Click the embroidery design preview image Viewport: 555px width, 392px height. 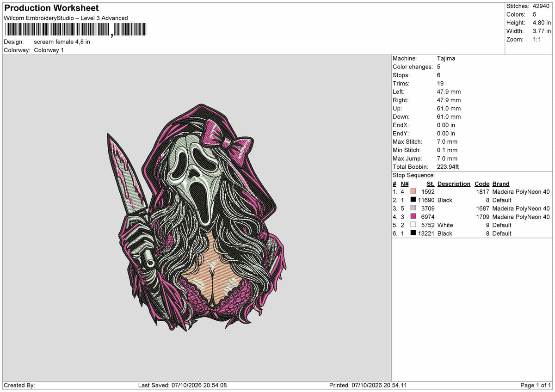pyautogui.click(x=197, y=217)
